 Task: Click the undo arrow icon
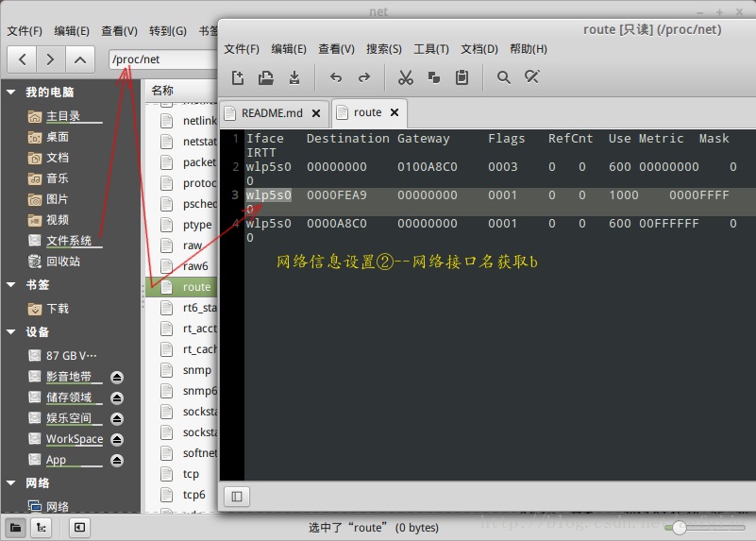tap(336, 77)
